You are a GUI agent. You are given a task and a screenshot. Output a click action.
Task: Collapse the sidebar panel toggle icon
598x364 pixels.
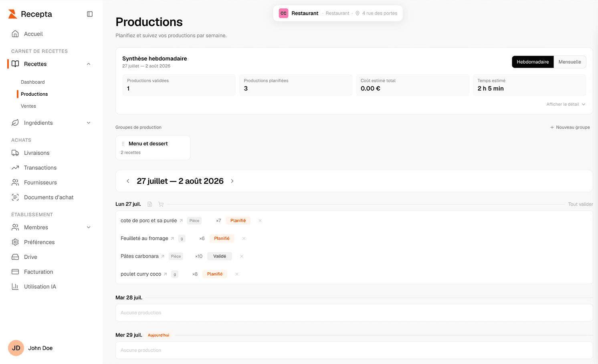(x=90, y=14)
